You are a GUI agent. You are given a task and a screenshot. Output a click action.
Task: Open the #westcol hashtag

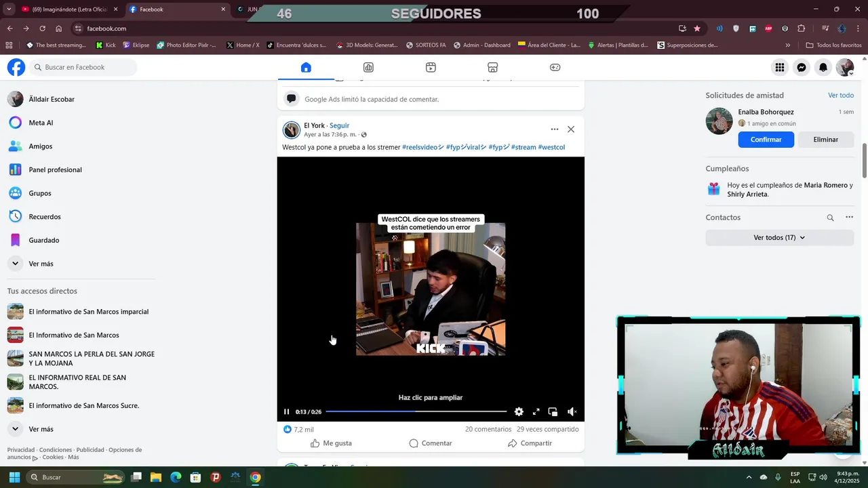point(551,147)
